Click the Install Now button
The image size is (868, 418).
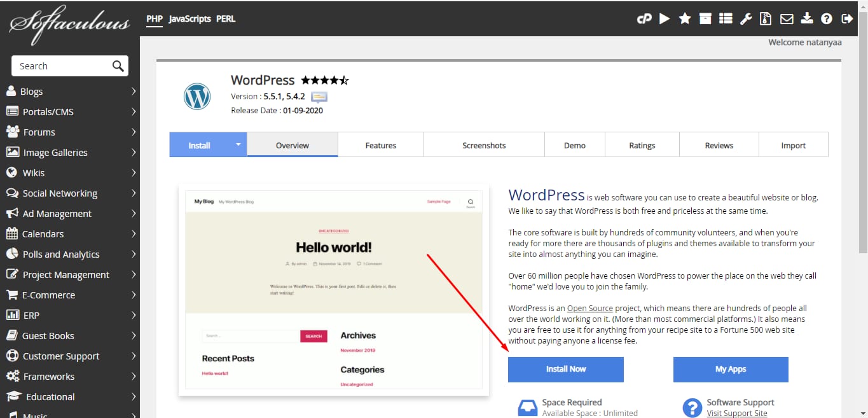(565, 369)
